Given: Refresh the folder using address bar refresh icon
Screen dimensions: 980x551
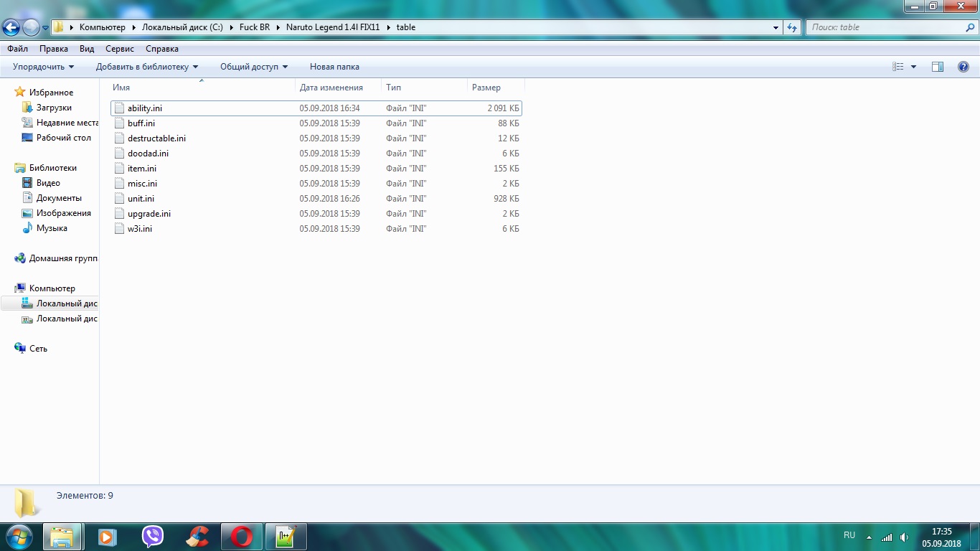Looking at the screenshot, I should coord(792,27).
